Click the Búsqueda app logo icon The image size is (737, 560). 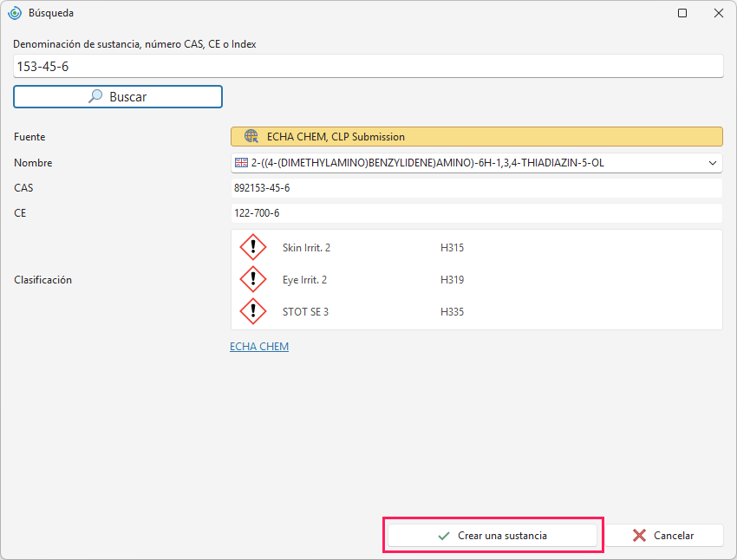pos(15,13)
